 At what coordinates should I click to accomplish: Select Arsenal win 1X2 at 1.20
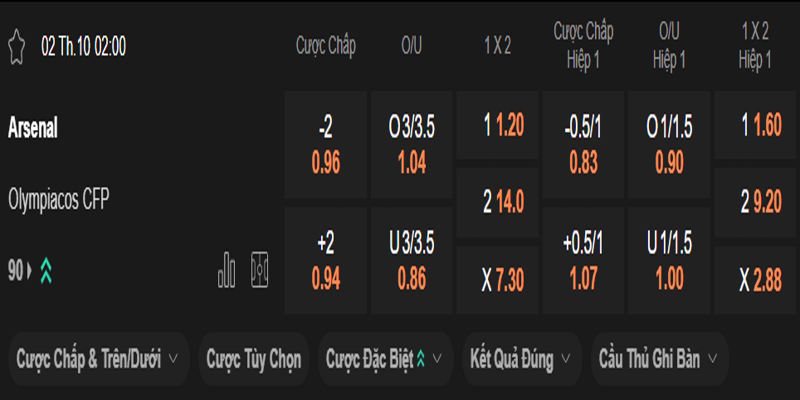(497, 126)
